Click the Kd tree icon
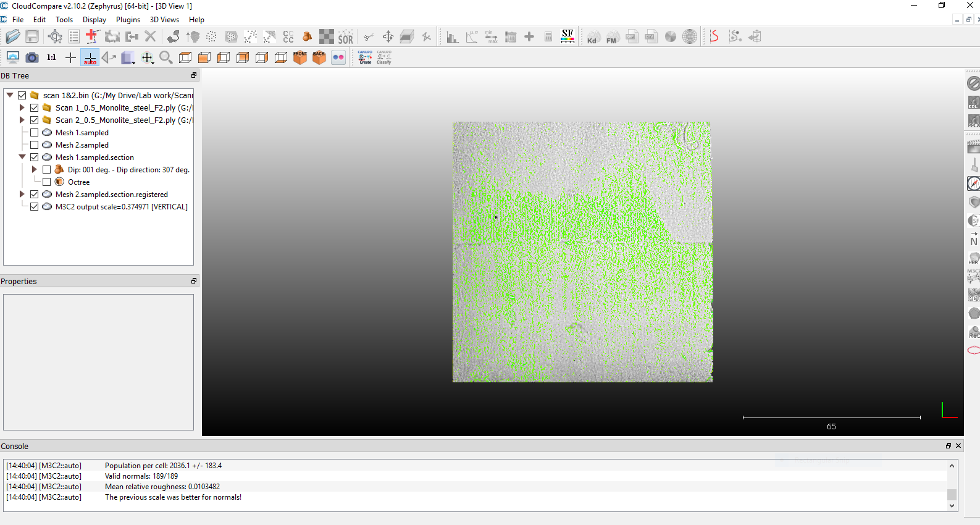The height and width of the screenshot is (525, 980). point(593,37)
